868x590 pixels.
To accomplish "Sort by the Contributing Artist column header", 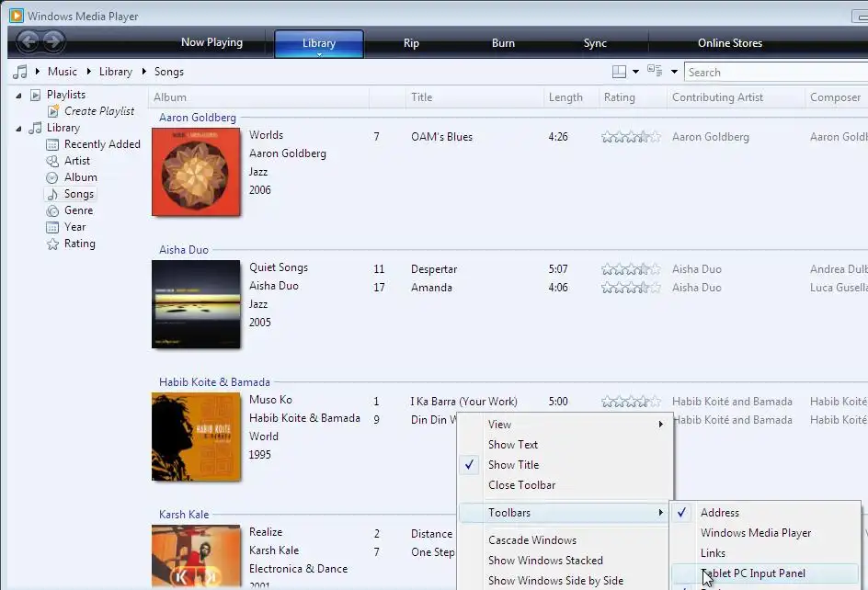I will point(736,97).
